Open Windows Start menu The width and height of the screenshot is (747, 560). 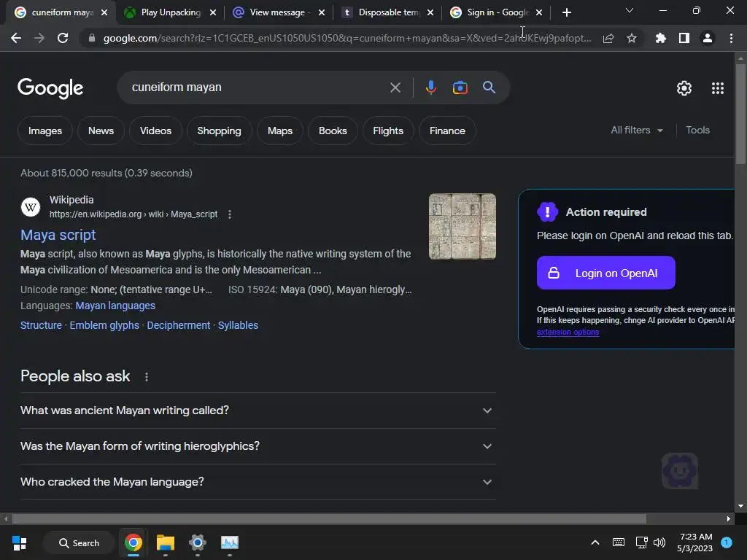pyautogui.click(x=20, y=542)
